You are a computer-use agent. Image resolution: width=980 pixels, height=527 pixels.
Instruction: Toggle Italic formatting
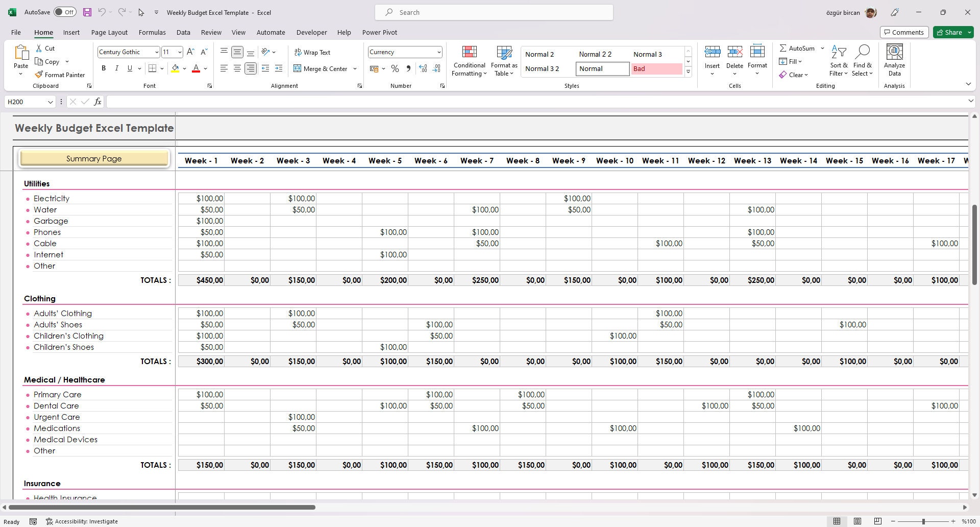coord(116,68)
